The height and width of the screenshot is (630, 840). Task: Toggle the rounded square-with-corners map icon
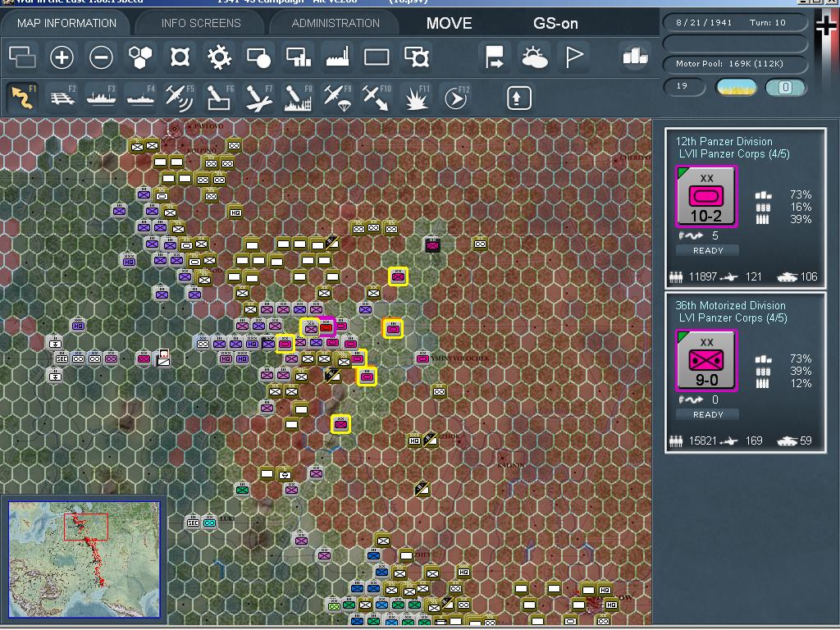click(x=180, y=57)
